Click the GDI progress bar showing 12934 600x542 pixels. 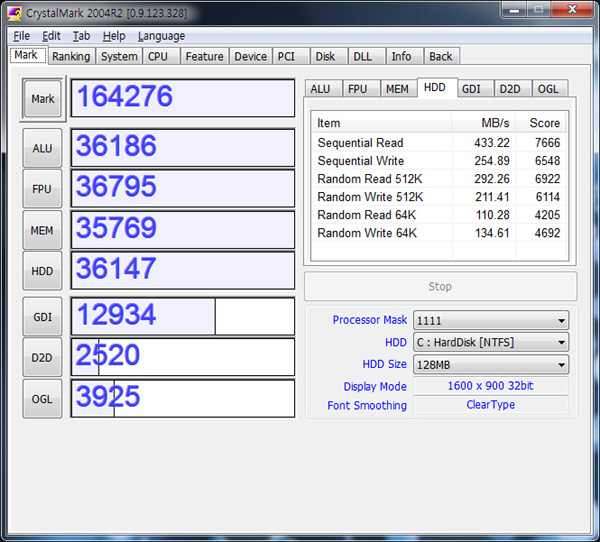pyautogui.click(x=183, y=316)
